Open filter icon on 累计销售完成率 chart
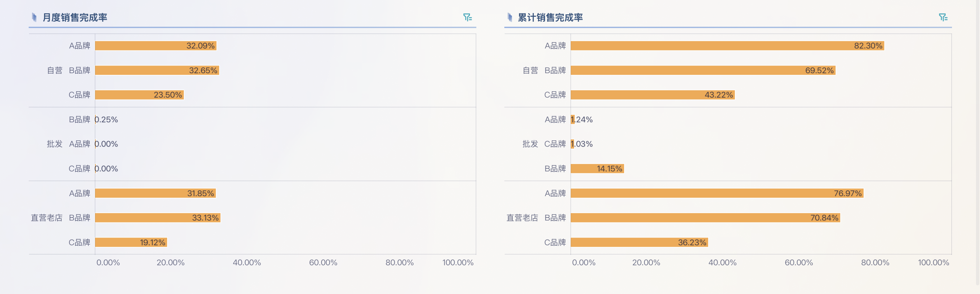 point(943,17)
